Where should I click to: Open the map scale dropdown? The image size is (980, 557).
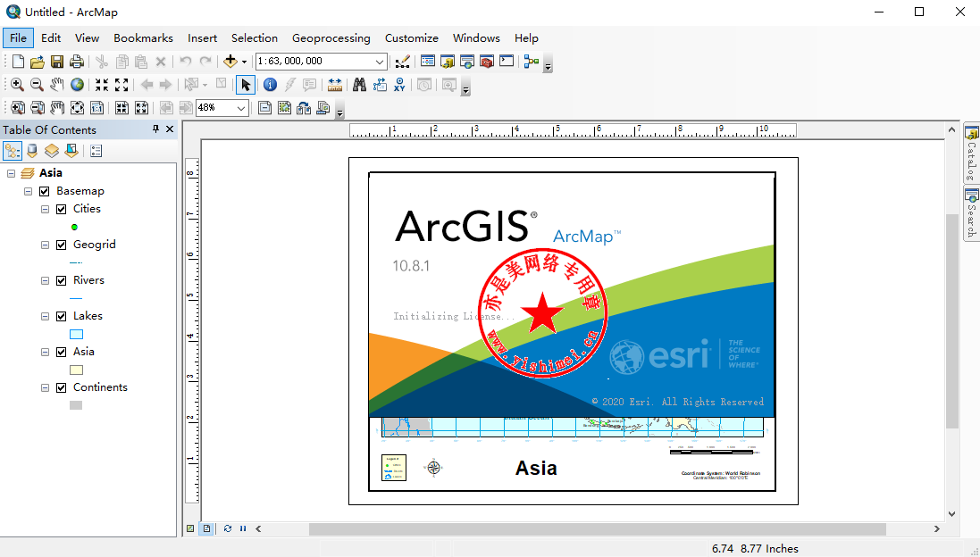pyautogui.click(x=380, y=62)
